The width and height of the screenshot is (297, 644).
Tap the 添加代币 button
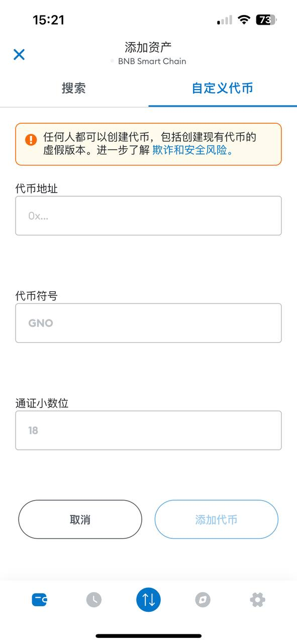(x=216, y=519)
